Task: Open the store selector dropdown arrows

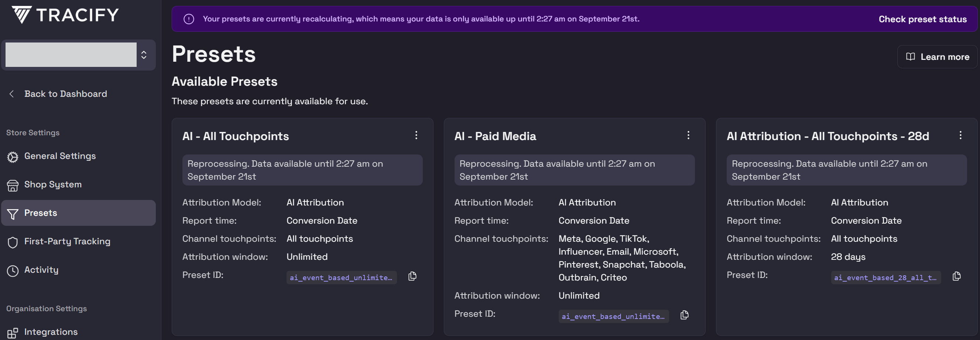Action: pyautogui.click(x=144, y=55)
